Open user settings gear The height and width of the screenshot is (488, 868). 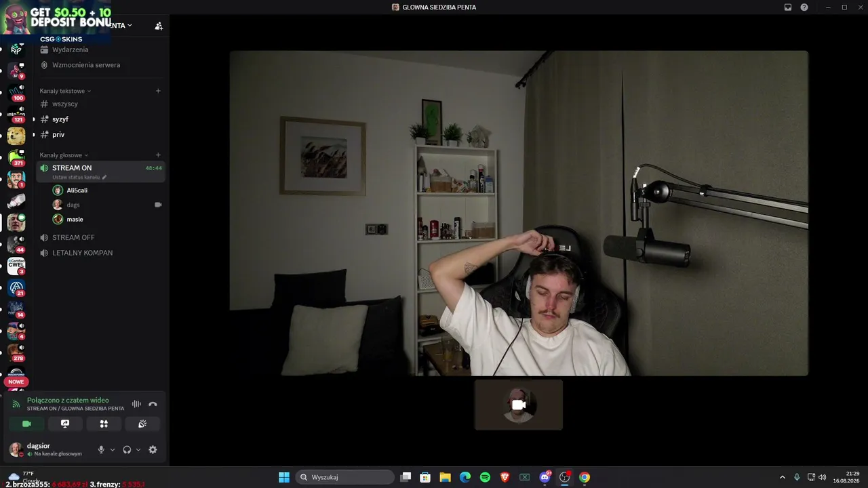point(153,449)
